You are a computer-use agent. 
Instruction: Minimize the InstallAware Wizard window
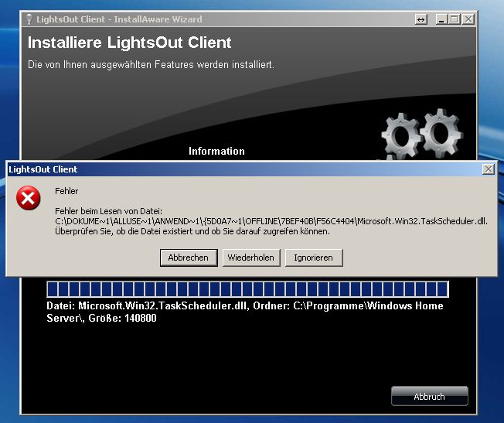pyautogui.click(x=441, y=19)
